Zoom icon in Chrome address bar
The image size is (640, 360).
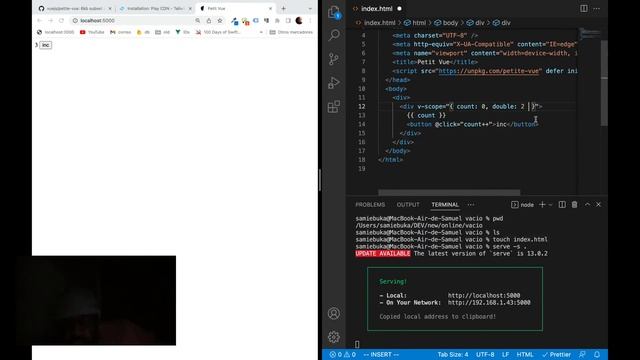click(x=198, y=20)
